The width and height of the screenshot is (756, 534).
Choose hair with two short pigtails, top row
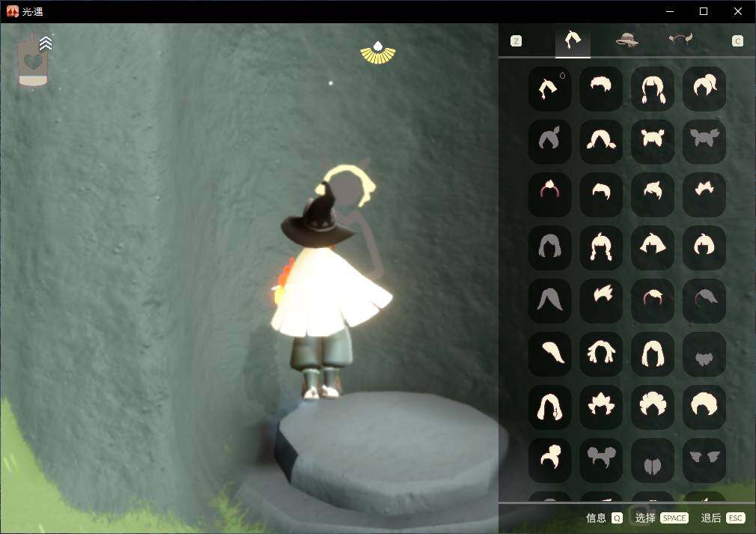point(653,89)
